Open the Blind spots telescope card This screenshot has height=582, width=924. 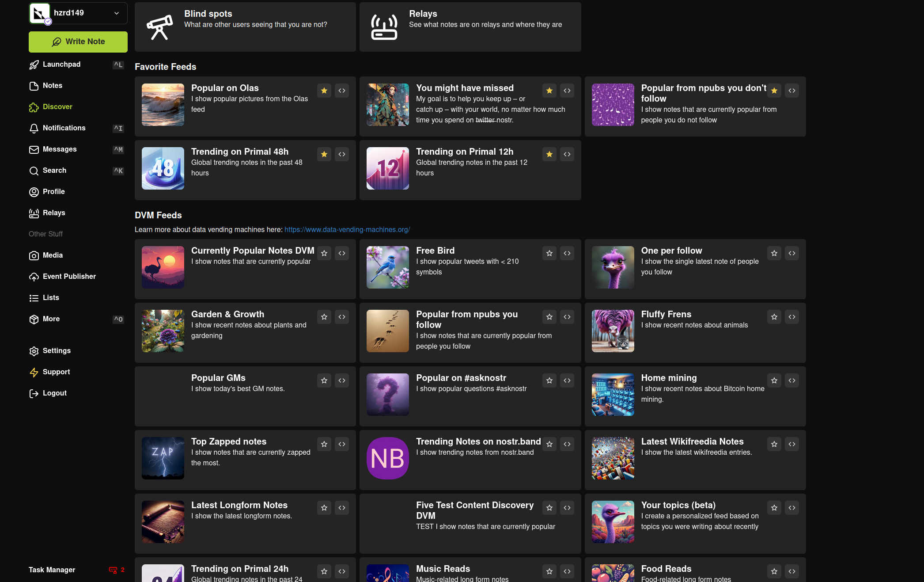245,27
